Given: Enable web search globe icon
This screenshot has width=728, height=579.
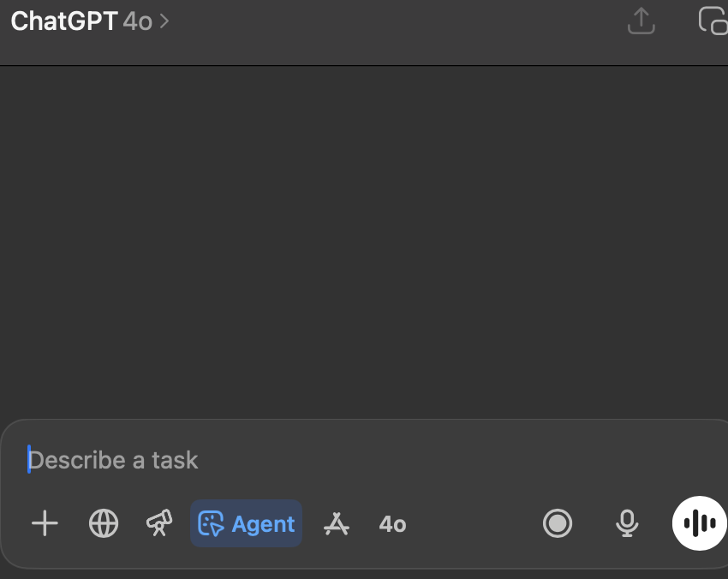Looking at the screenshot, I should click(103, 523).
